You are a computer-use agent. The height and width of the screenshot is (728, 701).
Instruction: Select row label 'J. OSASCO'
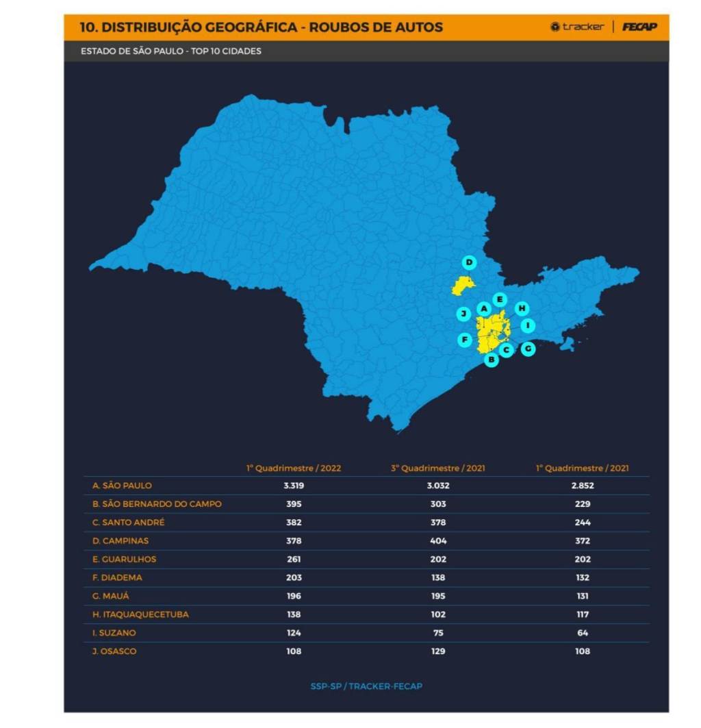click(115, 651)
